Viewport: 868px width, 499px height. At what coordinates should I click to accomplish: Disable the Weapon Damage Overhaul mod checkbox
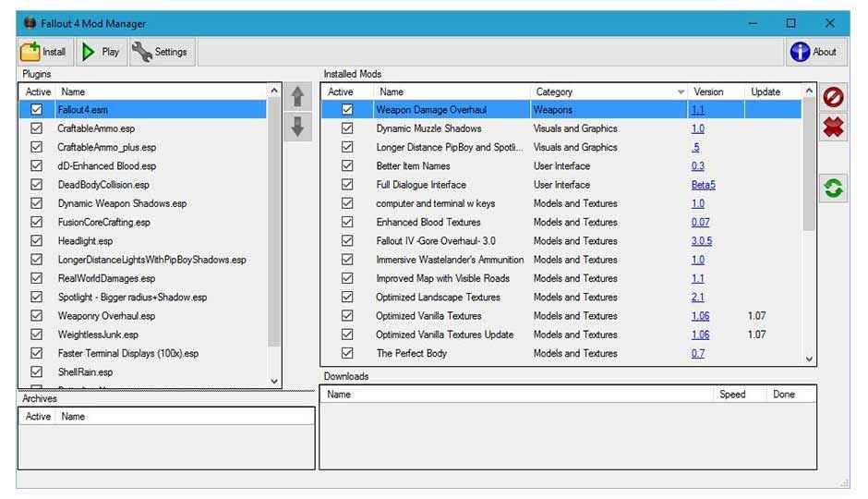(x=347, y=110)
